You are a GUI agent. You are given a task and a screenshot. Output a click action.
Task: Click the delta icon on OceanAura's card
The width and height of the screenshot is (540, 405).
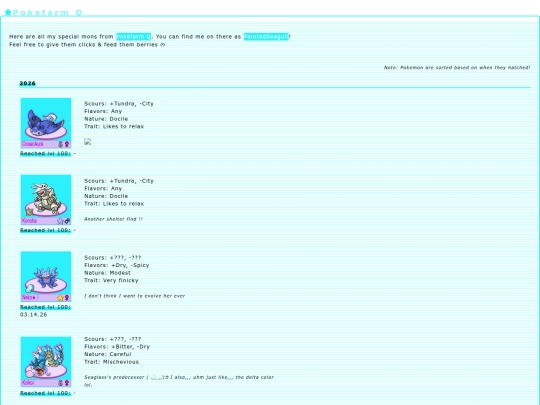60,144
